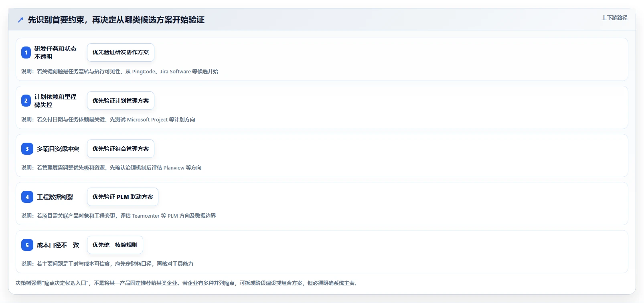This screenshot has width=644, height=303.
Task: Click the note about 工时与成本可信度
Action: click(107, 264)
